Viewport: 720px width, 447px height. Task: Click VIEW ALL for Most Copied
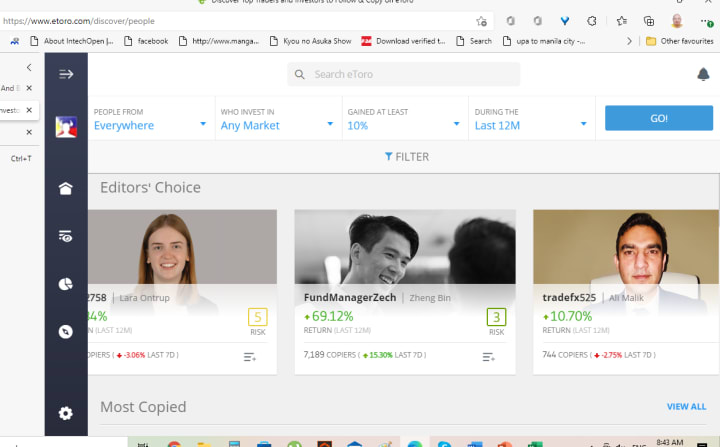tap(686, 407)
